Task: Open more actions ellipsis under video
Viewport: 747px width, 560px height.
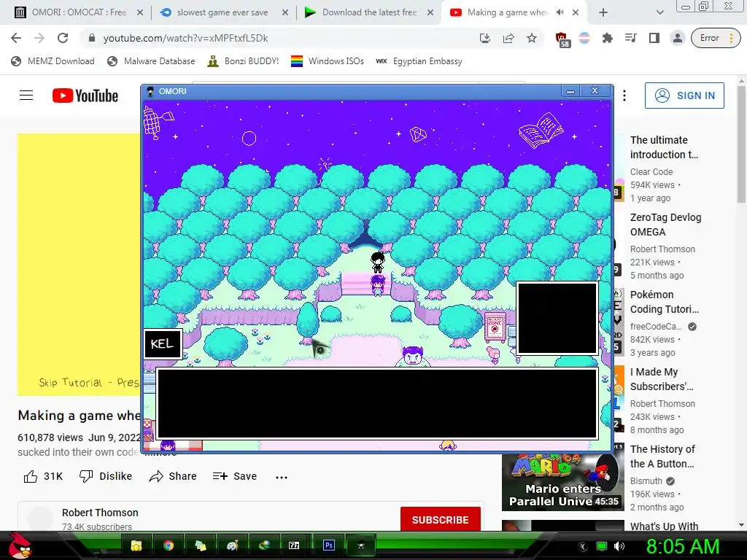Action: pyautogui.click(x=282, y=477)
